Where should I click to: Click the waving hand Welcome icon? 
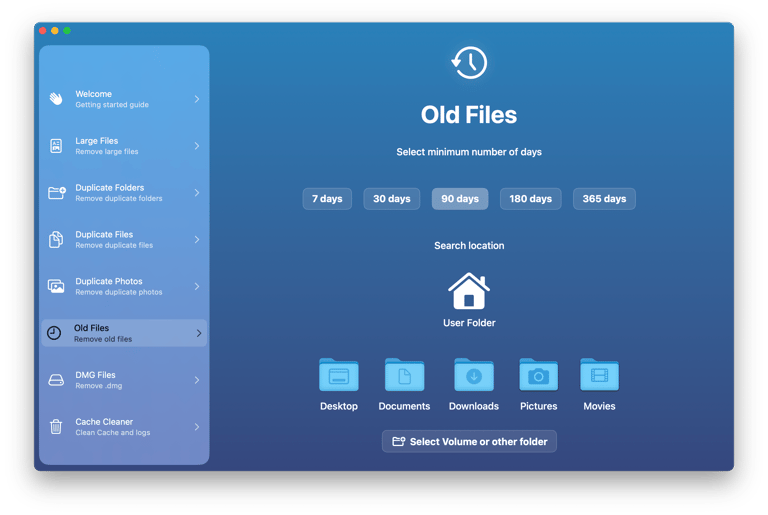pos(56,98)
